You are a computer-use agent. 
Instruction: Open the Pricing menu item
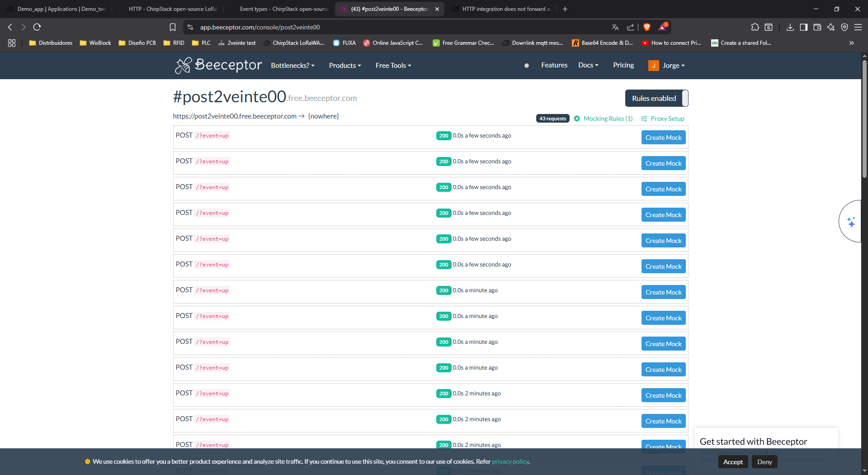[x=623, y=65]
